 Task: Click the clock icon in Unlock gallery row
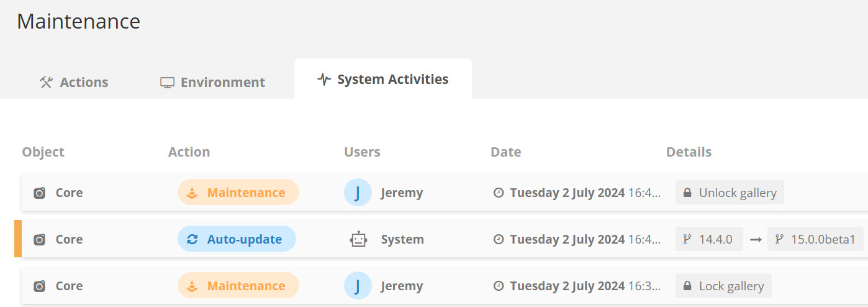(x=498, y=193)
